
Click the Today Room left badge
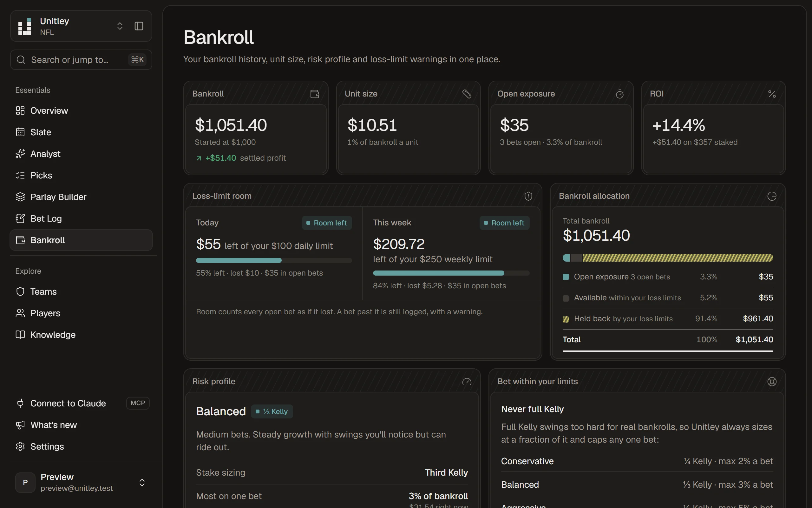(327, 223)
